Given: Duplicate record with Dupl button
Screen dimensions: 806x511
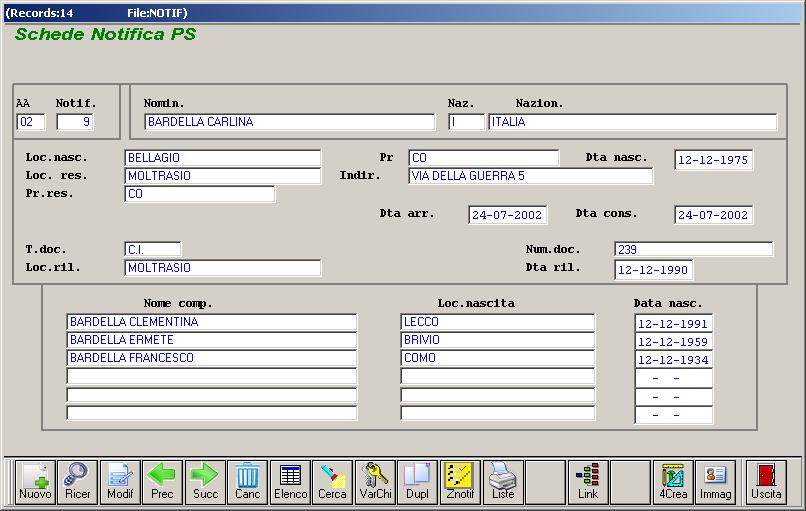Looking at the screenshot, I should pos(418,482).
